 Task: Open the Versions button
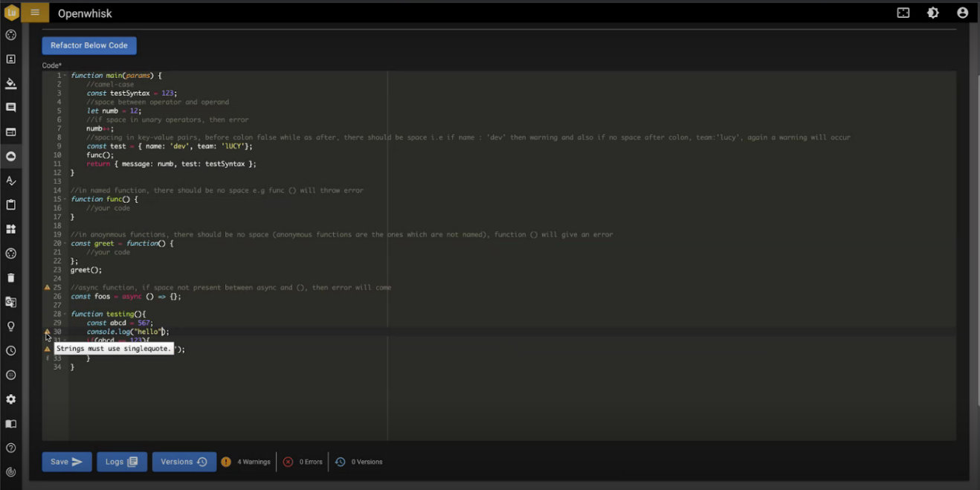click(184, 462)
